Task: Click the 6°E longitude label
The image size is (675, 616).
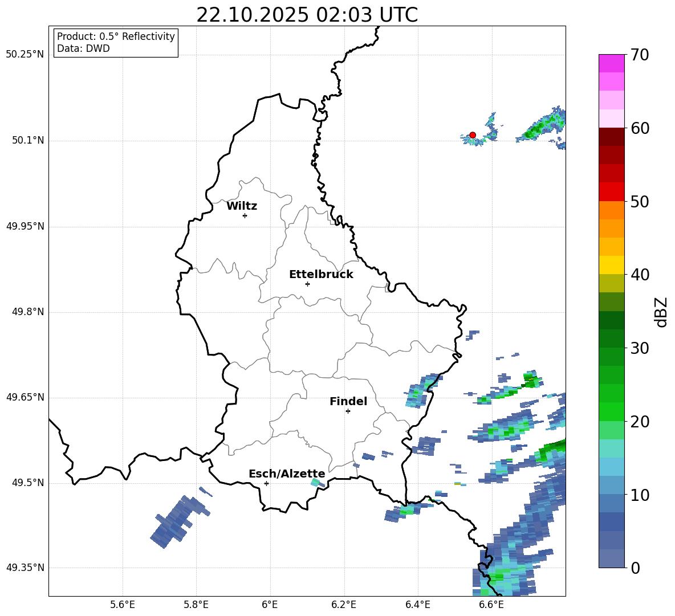Action: point(270,605)
